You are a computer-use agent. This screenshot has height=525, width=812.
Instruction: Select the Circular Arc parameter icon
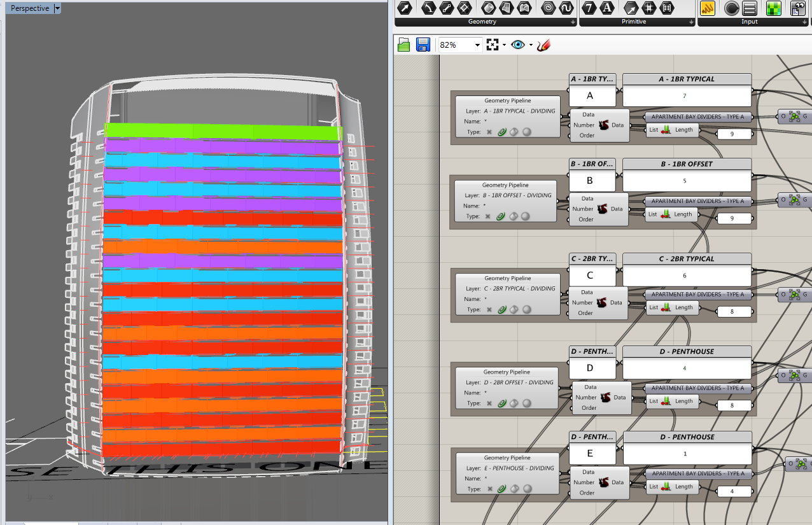(429, 8)
